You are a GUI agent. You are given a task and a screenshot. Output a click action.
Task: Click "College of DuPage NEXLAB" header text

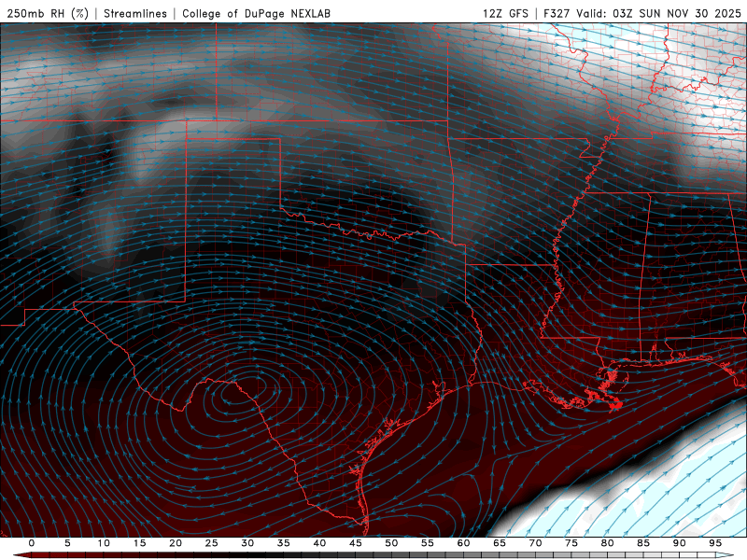(x=256, y=13)
